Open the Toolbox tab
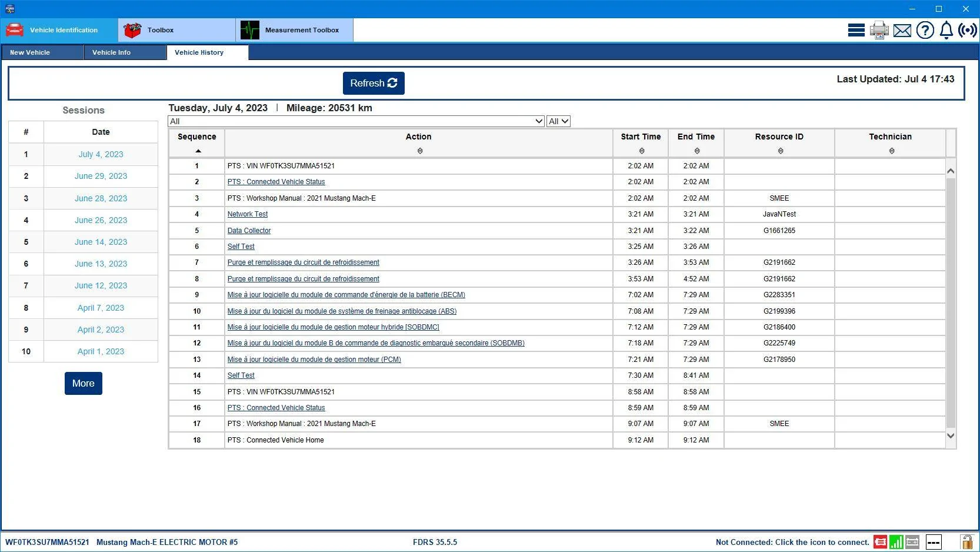The height and width of the screenshot is (552, 980). (x=176, y=30)
